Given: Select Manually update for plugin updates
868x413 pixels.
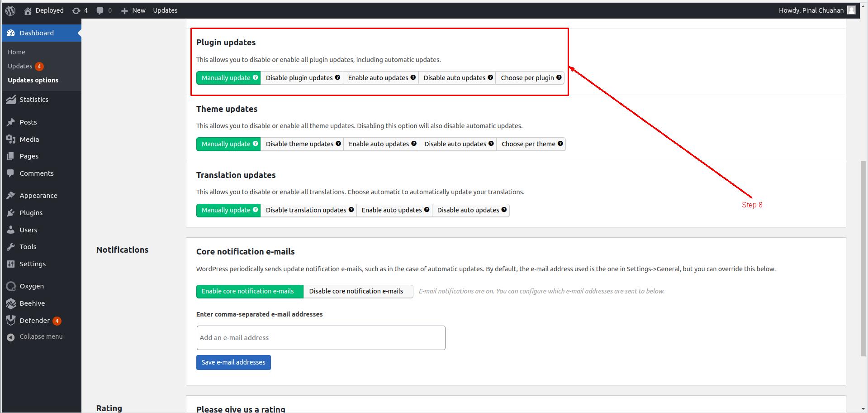Looking at the screenshot, I should (228, 78).
